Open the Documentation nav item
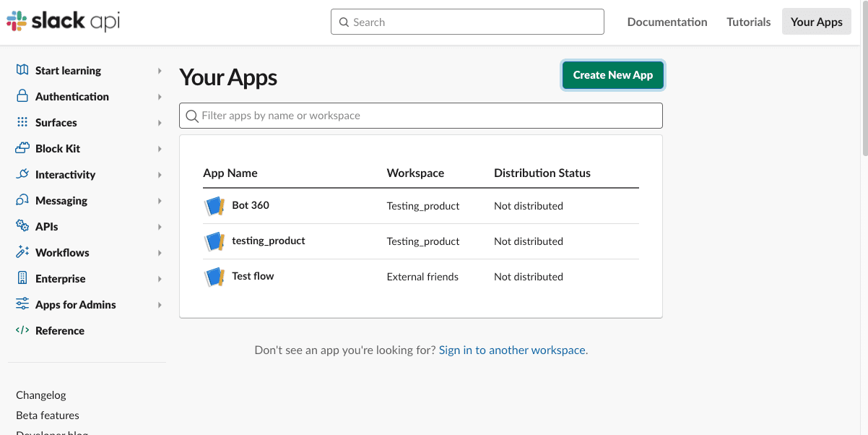The height and width of the screenshot is (435, 868). click(x=667, y=22)
